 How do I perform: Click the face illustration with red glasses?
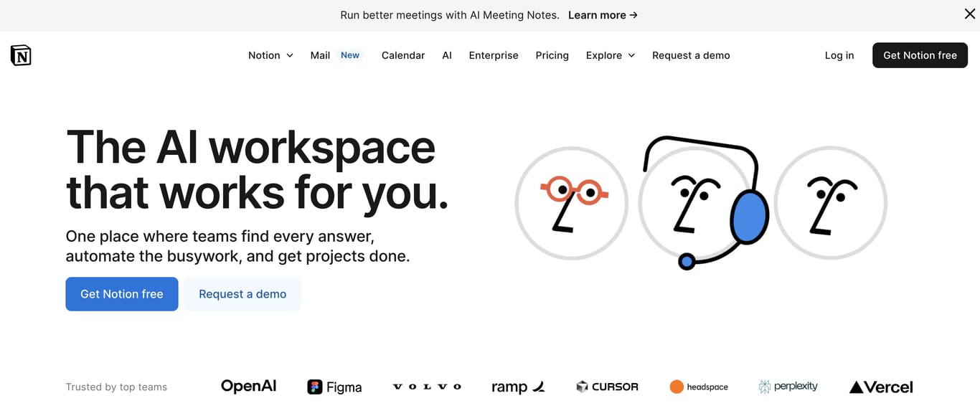572,203
